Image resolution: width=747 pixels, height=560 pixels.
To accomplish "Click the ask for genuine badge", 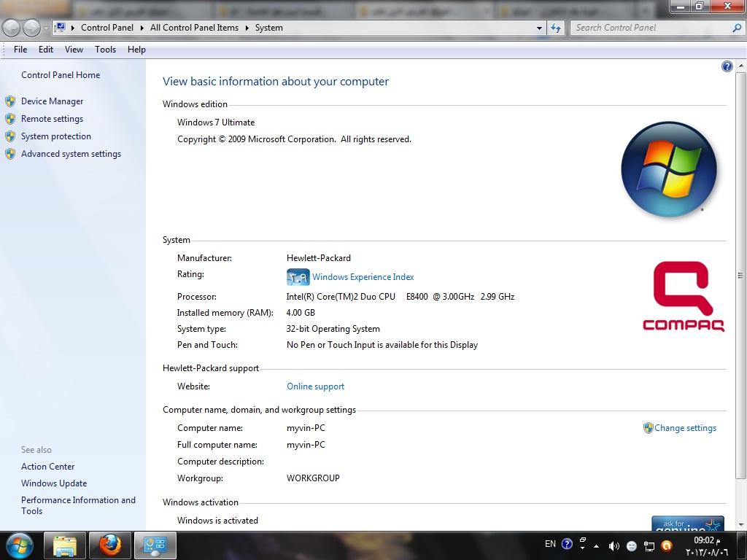I will [x=687, y=523].
